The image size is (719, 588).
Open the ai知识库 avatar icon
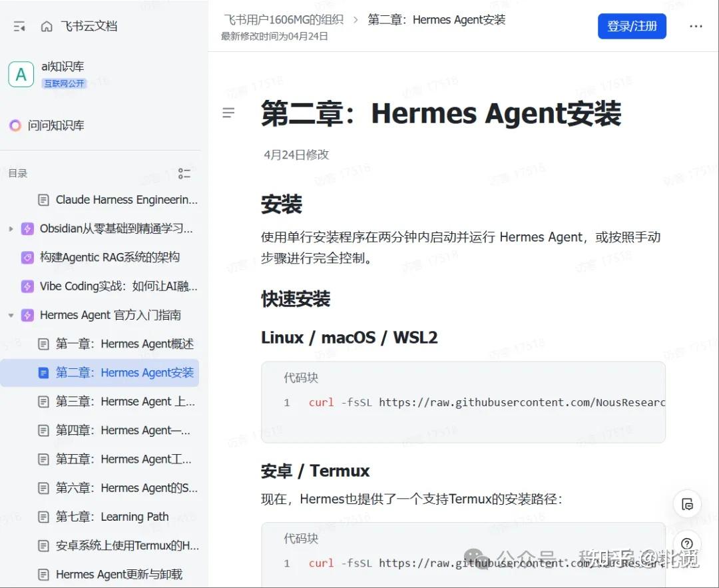click(21, 75)
